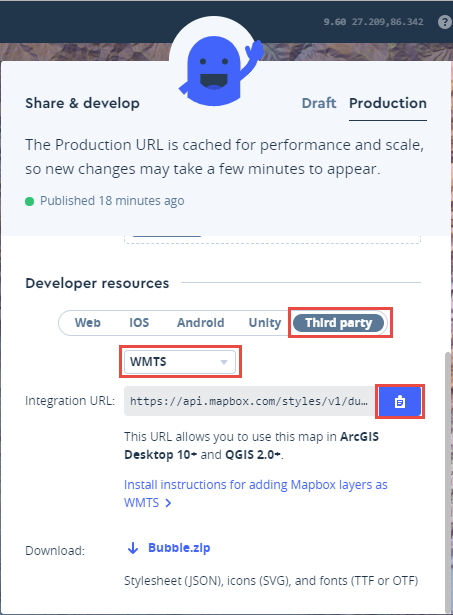Select the Unity developer resource tab
The height and width of the screenshot is (615, 453).
coord(265,323)
